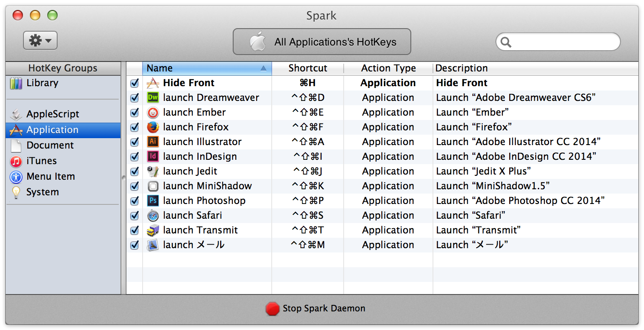Open the Document hotkey group
This screenshot has height=330, width=644.
(63, 146)
